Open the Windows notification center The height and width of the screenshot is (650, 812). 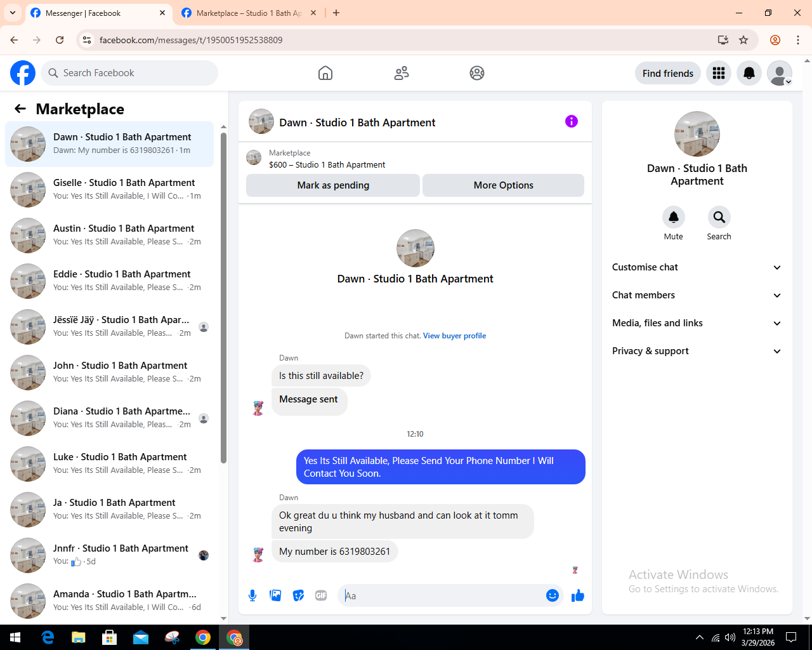point(791,637)
